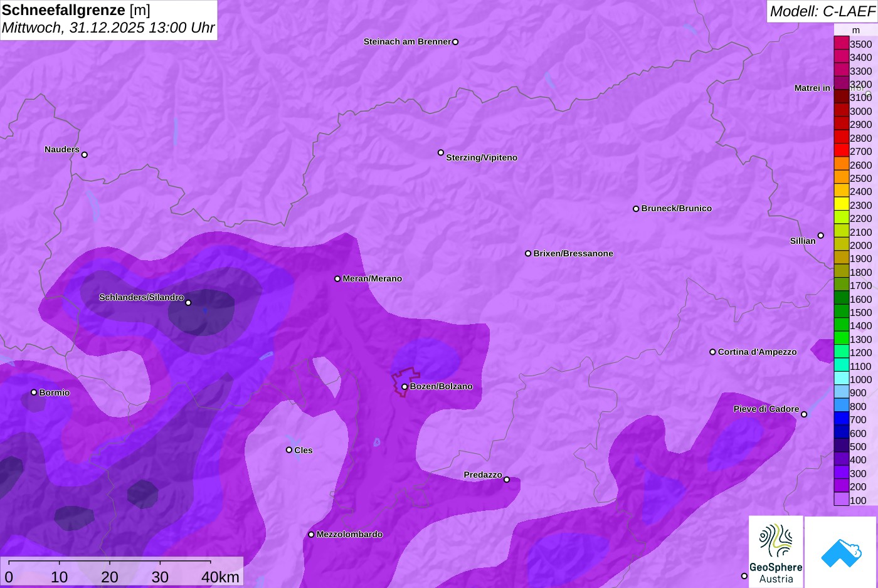Pick the 900 light blue swatch
878x588 pixels.
[842, 392]
